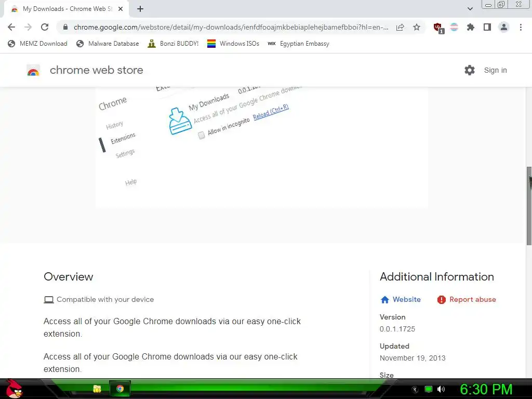Show hidden tray icons arrow

coord(415,390)
